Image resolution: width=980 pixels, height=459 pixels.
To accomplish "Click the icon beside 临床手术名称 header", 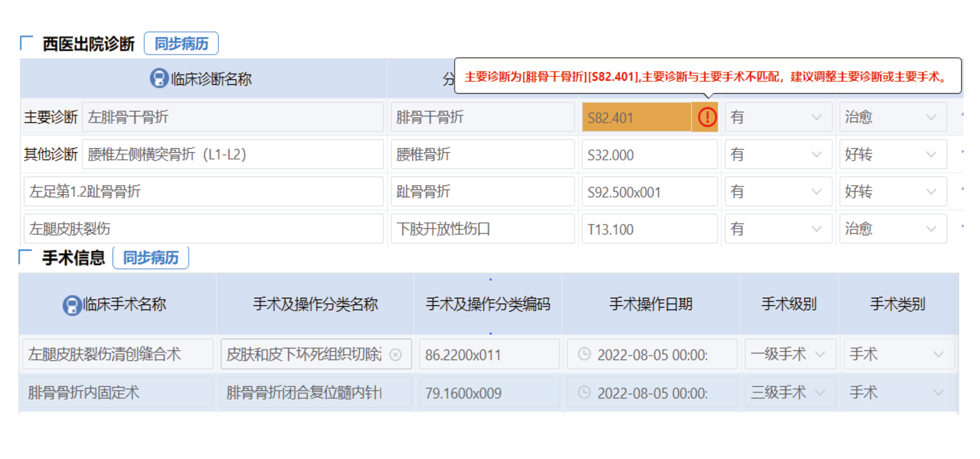I will (72, 305).
